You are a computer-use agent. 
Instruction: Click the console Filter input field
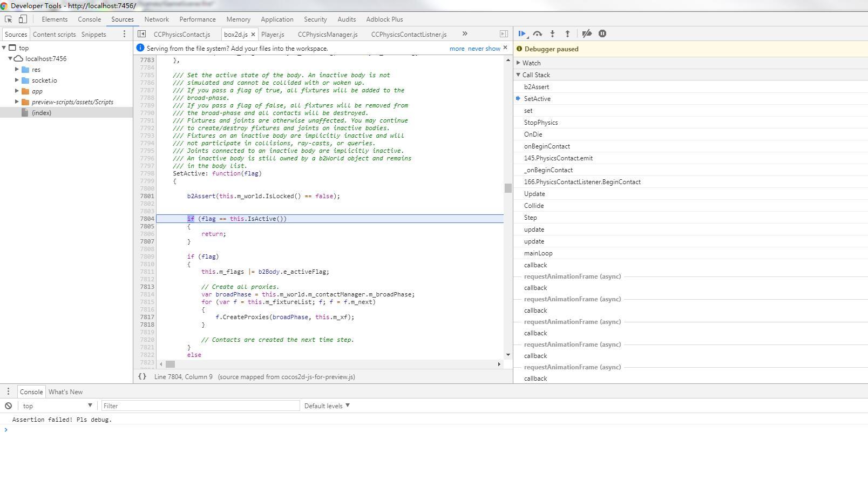point(200,406)
